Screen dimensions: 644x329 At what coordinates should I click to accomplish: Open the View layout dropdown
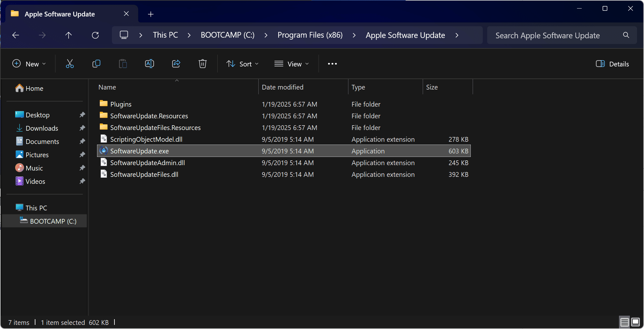(291, 64)
